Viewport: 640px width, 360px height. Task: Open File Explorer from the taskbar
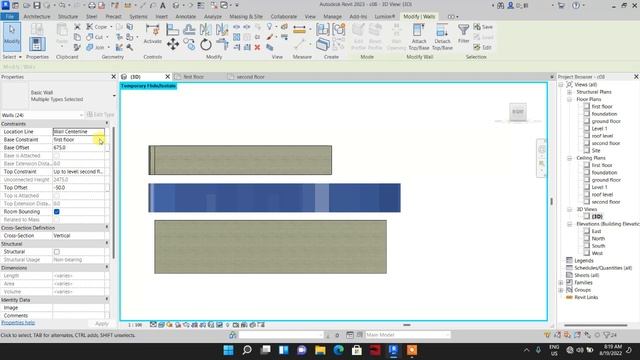coord(320,350)
